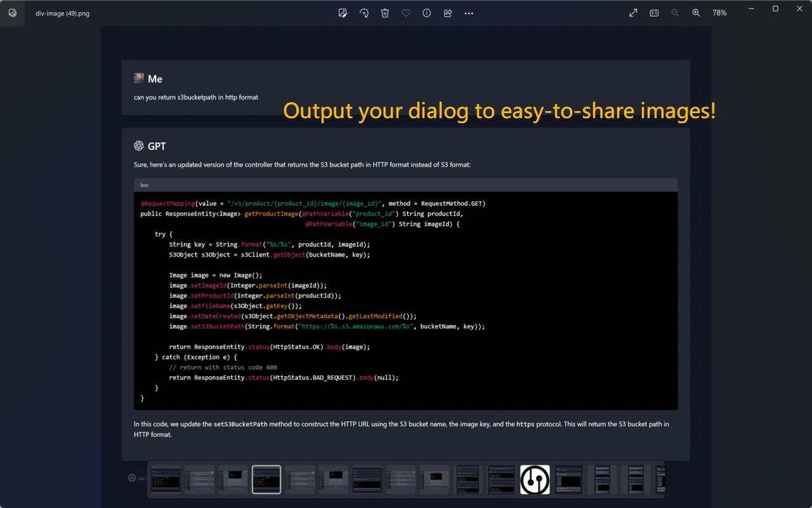Image resolution: width=812 pixels, height=508 pixels.
Task: Enter fullscreen view mode
Action: [x=632, y=12]
